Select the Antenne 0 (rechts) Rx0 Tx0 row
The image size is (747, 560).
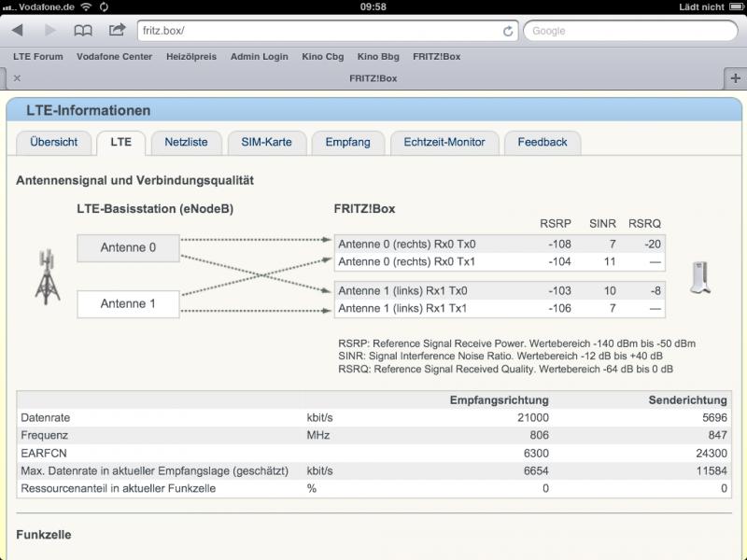pyautogui.click(x=500, y=245)
